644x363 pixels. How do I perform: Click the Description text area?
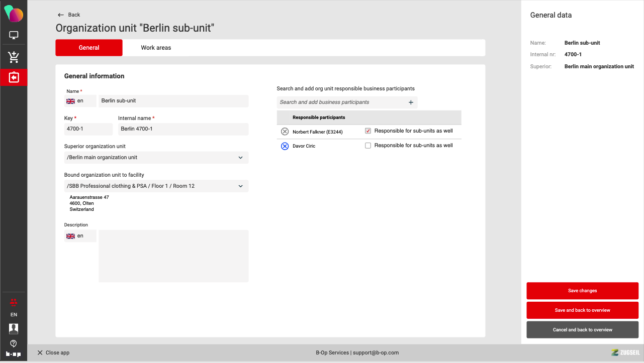pyautogui.click(x=173, y=256)
